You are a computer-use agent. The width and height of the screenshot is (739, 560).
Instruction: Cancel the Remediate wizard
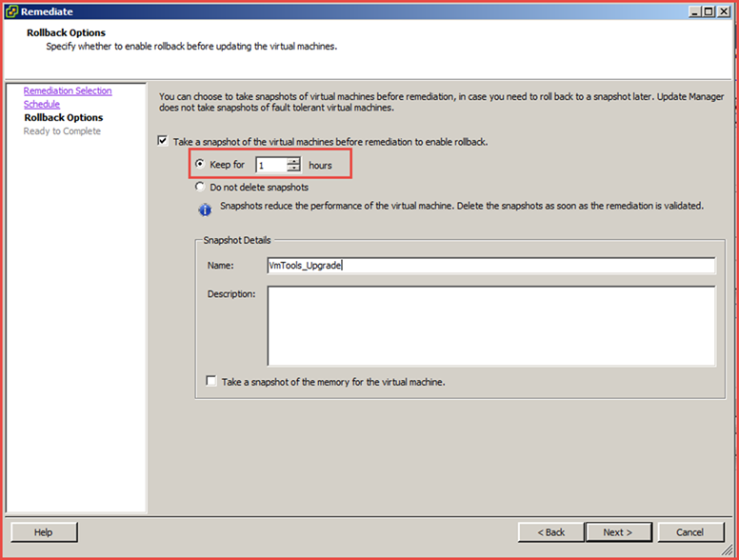pyautogui.click(x=690, y=532)
